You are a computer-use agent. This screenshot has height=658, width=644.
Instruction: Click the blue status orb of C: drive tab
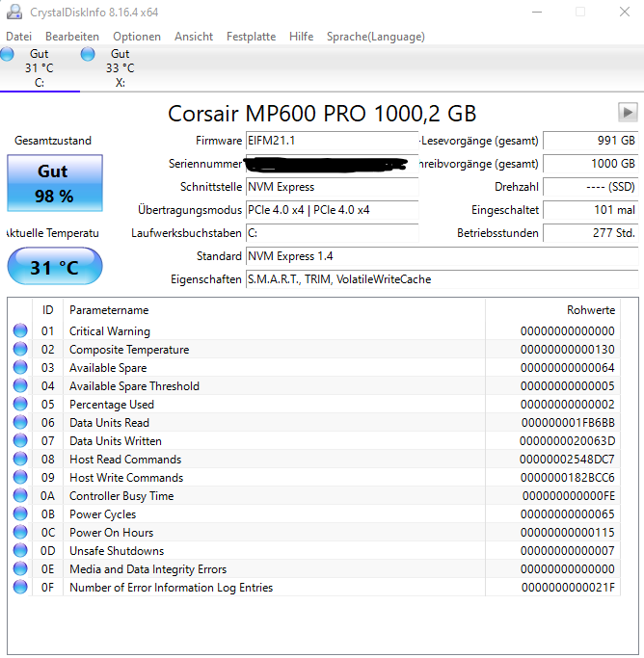pyautogui.click(x=7, y=54)
